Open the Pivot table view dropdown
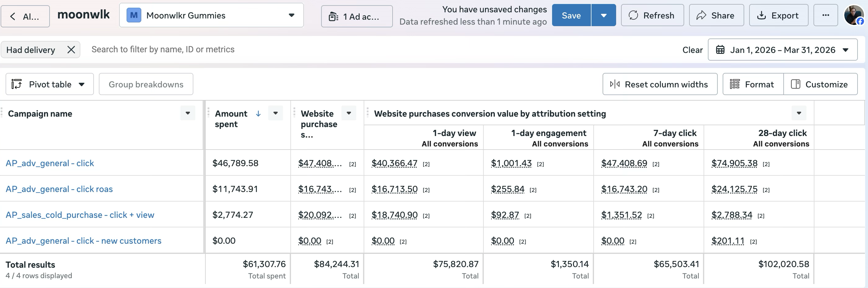 (x=50, y=84)
